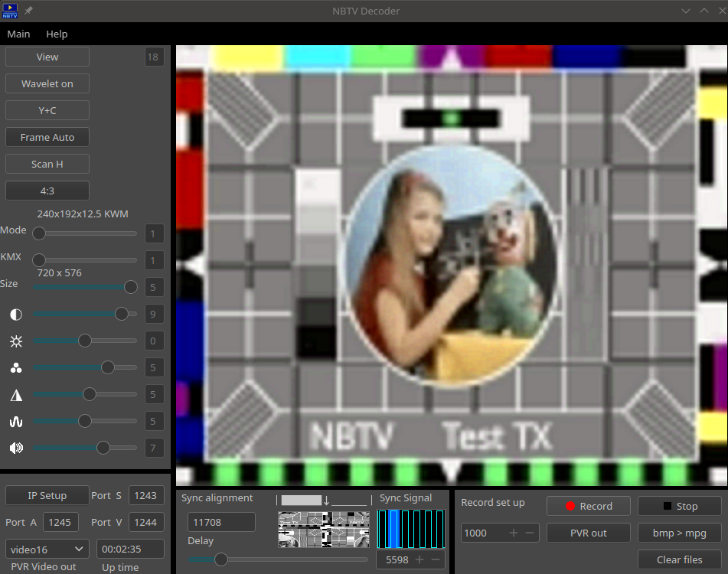The image size is (728, 574).
Task: Click the decoded test card video display
Action: (452, 266)
